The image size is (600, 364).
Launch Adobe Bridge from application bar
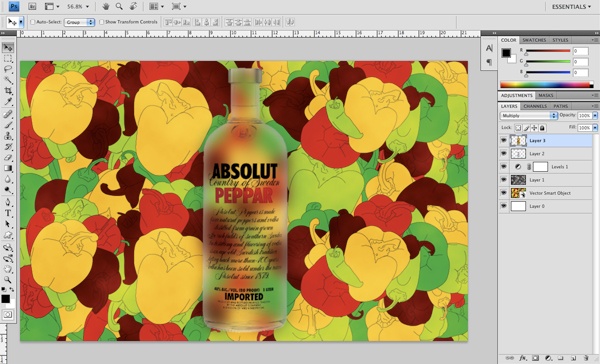(x=32, y=7)
